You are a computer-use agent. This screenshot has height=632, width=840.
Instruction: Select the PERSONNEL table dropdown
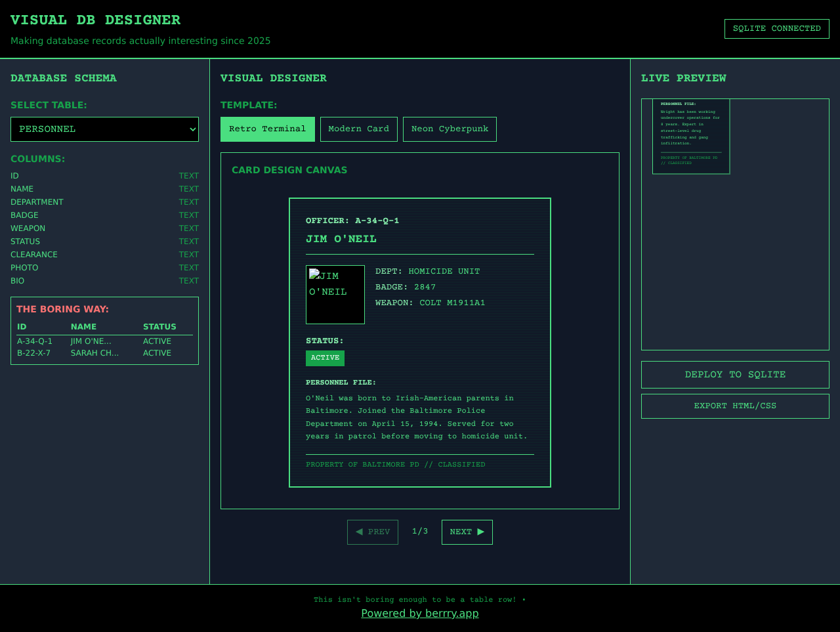click(x=104, y=129)
